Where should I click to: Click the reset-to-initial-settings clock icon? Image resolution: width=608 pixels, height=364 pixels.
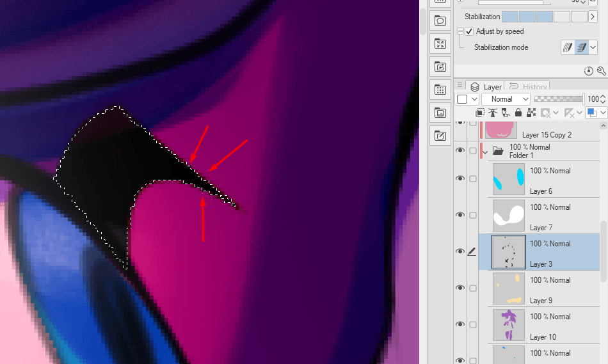tap(589, 71)
